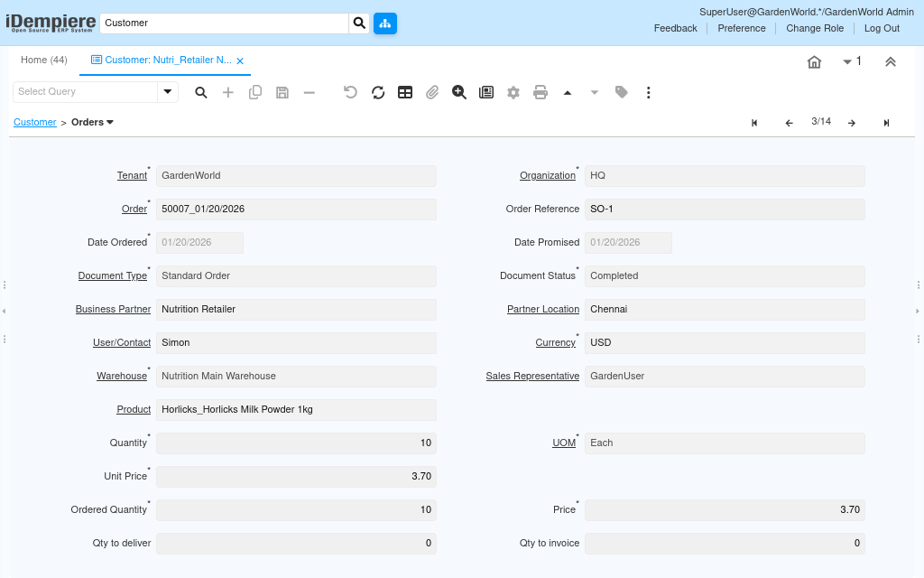Click the Zoom Across icon
The image size is (924, 578).
click(459, 92)
